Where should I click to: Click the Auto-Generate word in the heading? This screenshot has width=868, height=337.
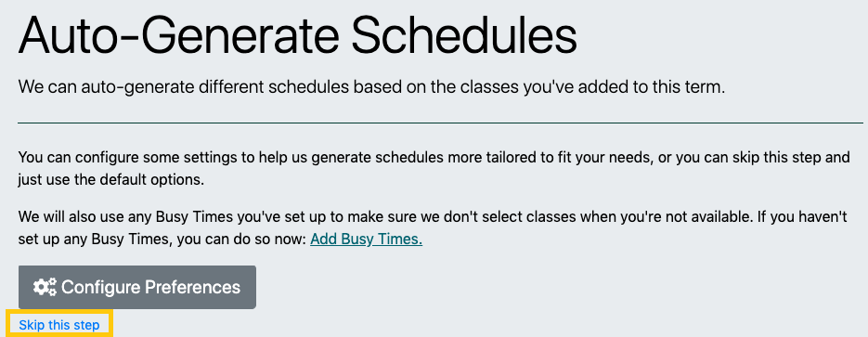[x=178, y=33]
